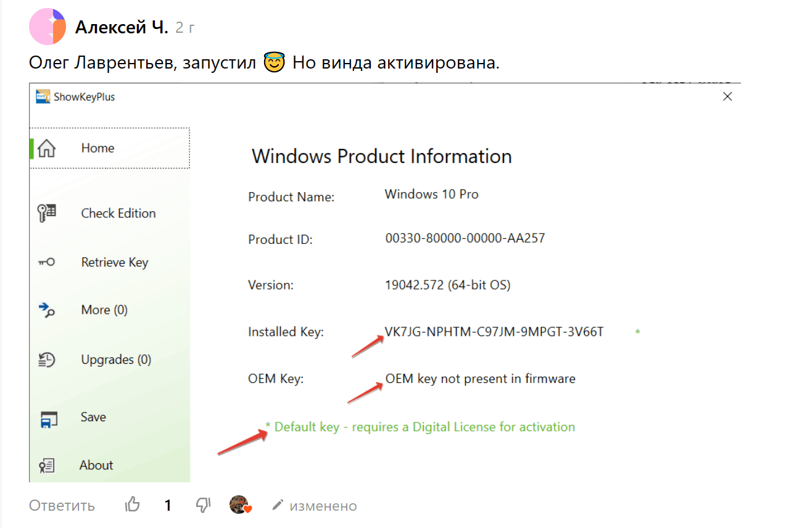Open Алексей Ч. profile name link
This screenshot has width=812, height=528.
tap(122, 27)
